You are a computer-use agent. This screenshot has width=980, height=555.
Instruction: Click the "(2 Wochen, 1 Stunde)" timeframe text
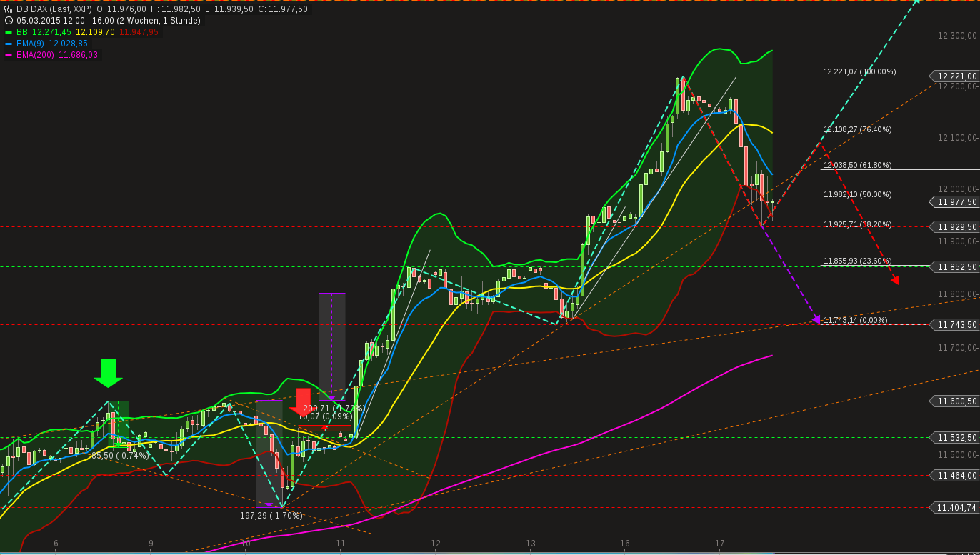click(x=159, y=21)
